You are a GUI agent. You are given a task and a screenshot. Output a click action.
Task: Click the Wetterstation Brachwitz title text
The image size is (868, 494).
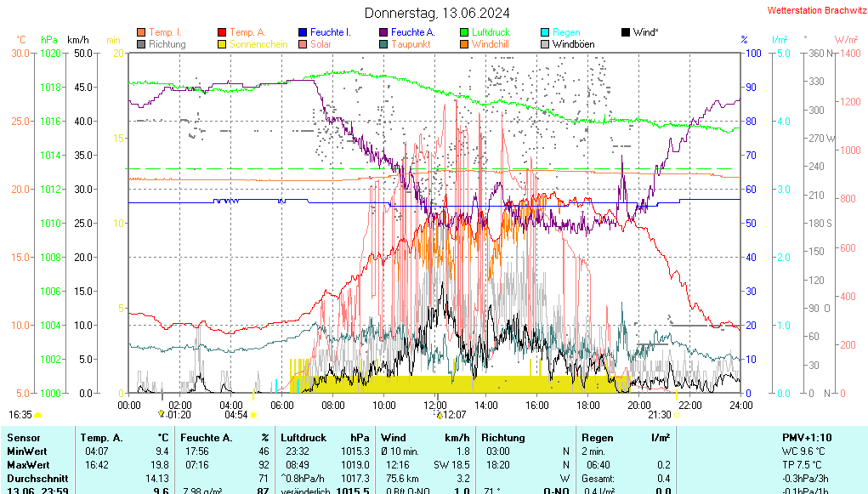(814, 11)
